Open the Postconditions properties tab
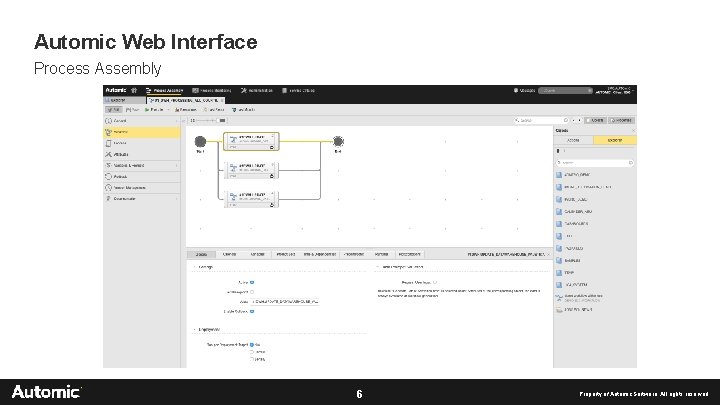 (x=409, y=254)
